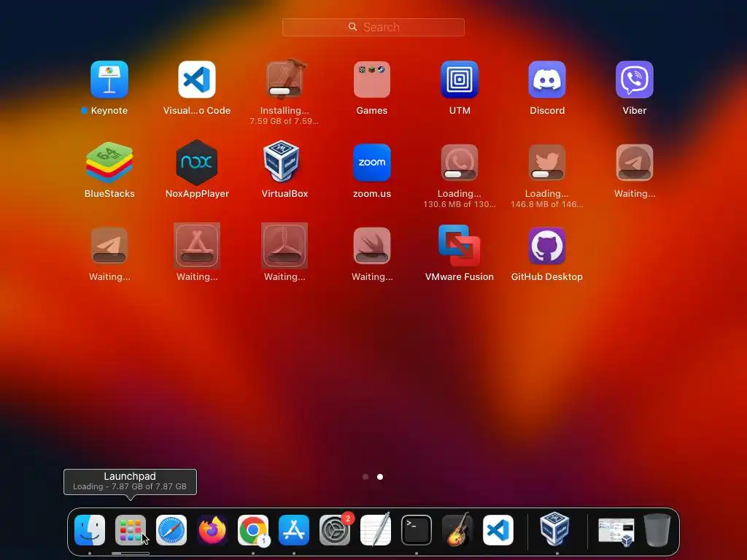Screen dimensions: 747x560
Task: Click the waiting Apple Developer icon below NoxAppPlayer
Action: (x=197, y=246)
